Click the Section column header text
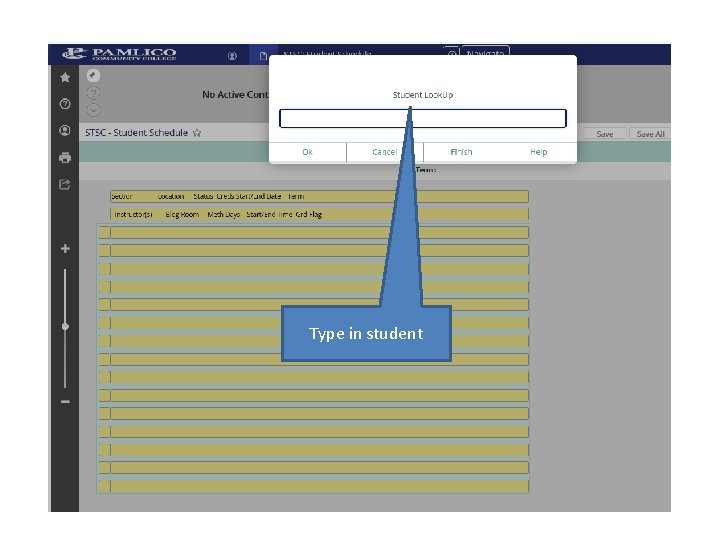This screenshot has height=540, width=720. coord(122,196)
